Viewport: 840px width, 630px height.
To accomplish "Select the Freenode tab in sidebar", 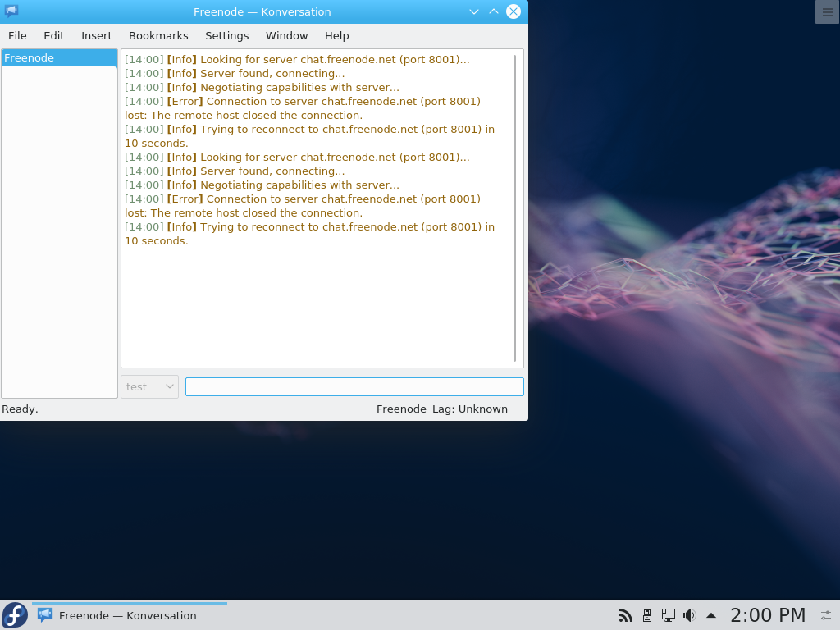I will point(59,58).
